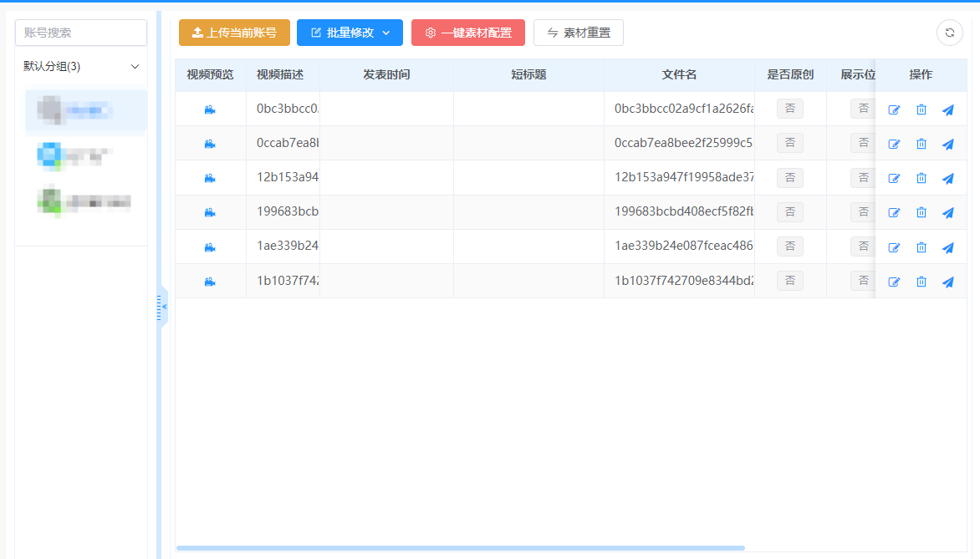Delete the 1b1037f74 video row
The image size is (980, 559).
[921, 282]
